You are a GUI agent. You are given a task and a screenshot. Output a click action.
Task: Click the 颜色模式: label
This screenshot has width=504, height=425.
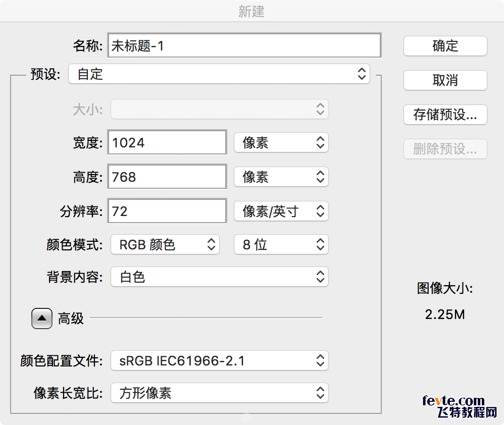75,245
